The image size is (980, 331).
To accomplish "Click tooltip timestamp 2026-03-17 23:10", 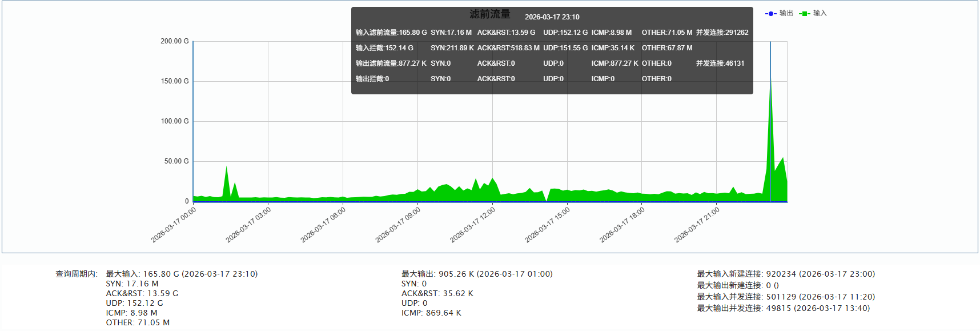I will pyautogui.click(x=552, y=17).
